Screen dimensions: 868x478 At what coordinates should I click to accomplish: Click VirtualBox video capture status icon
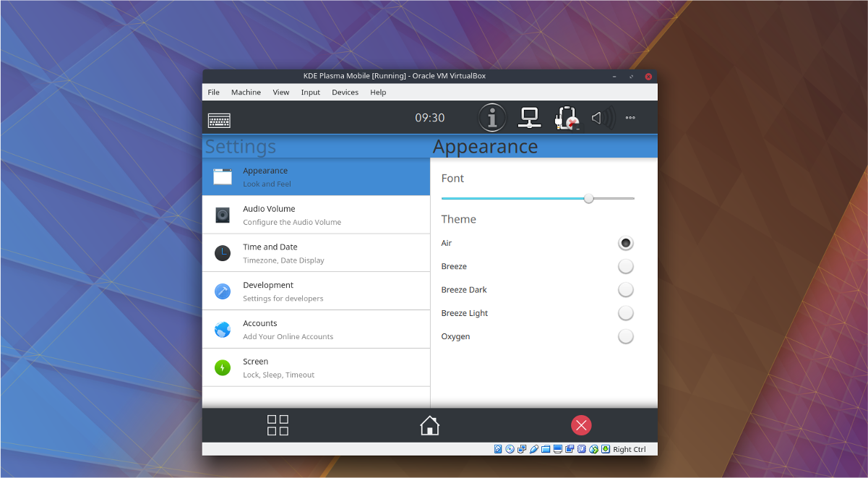coord(570,449)
